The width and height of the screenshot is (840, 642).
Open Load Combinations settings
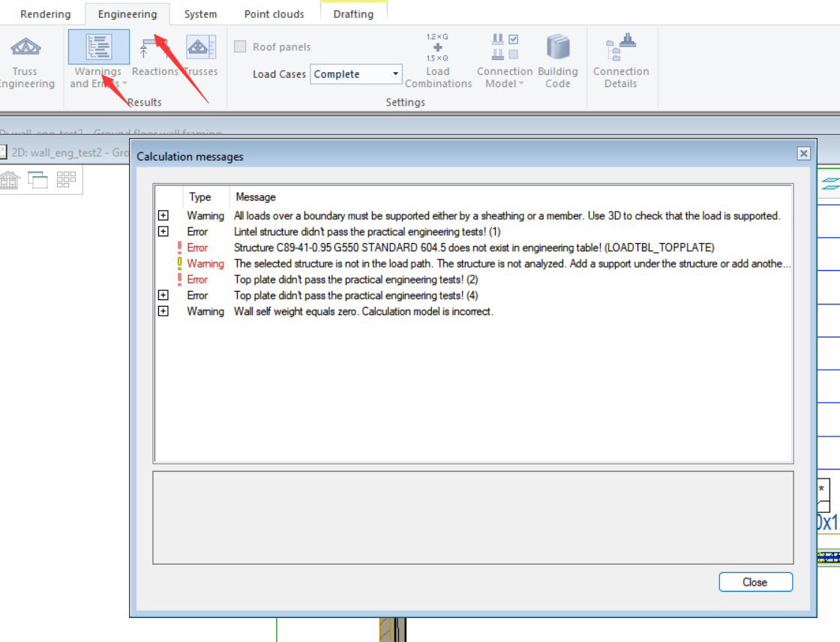point(438,61)
